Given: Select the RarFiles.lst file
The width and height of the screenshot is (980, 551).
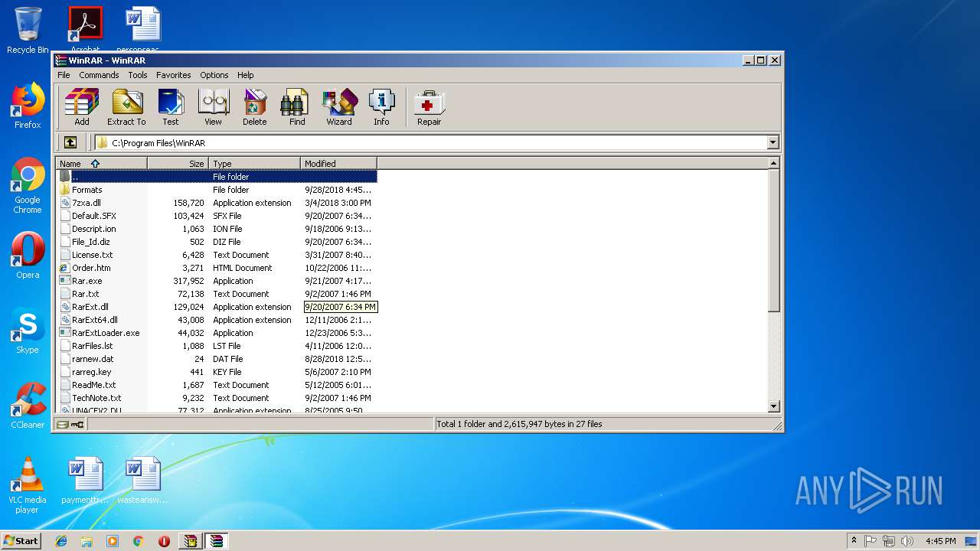Looking at the screenshot, I should point(218,346).
